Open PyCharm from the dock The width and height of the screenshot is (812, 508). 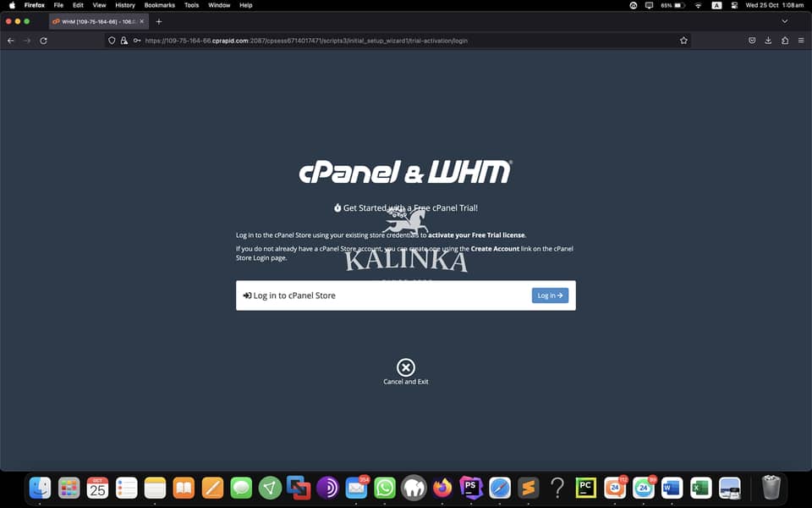click(x=585, y=488)
